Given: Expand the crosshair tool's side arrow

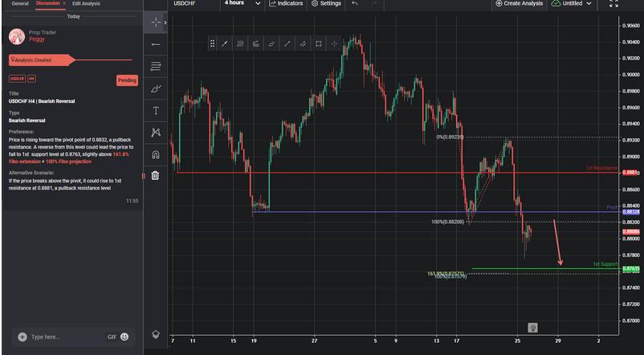Looking at the screenshot, I should coord(165,22).
